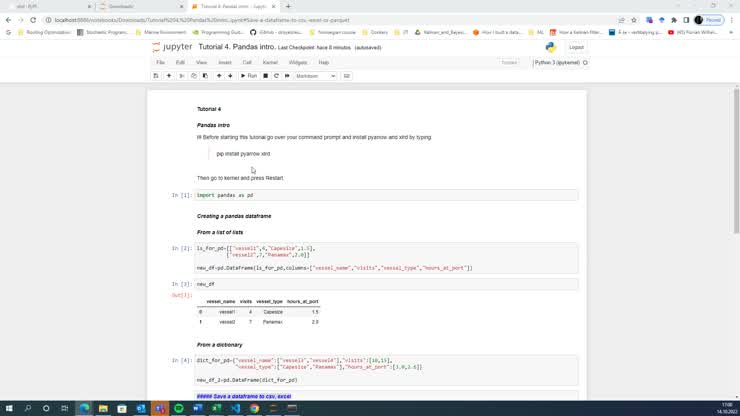Copy selected cells via the toolbar icon
740x416 pixels.
tap(193, 76)
